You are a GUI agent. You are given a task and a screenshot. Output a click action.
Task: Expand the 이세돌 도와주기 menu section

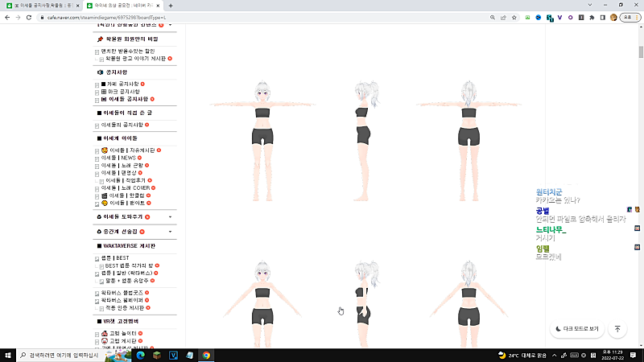[170, 217]
